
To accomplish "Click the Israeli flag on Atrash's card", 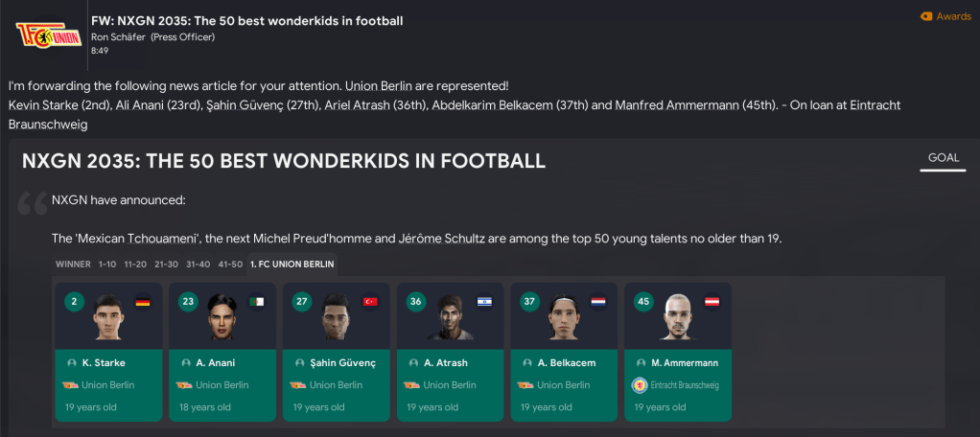I will 484,301.
